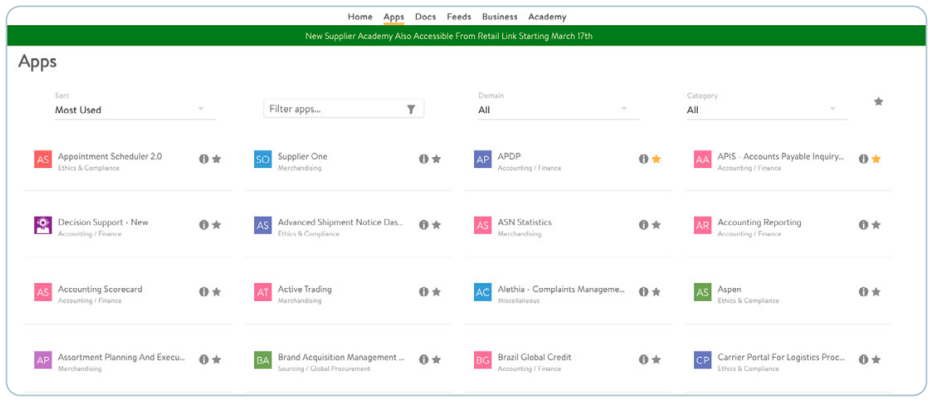Star the Aspen app
Image resolution: width=933 pixels, height=402 pixels.
pos(876,292)
